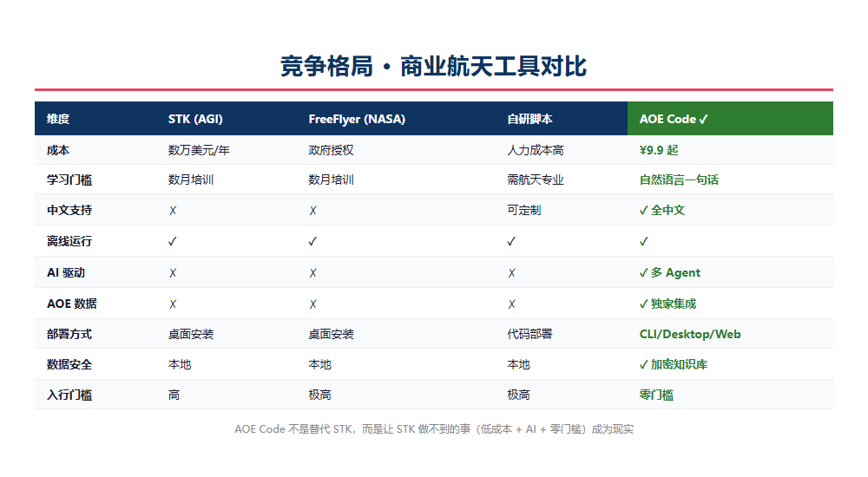
Task: Click 桌面安装 in the STK column
Action: [x=191, y=334]
